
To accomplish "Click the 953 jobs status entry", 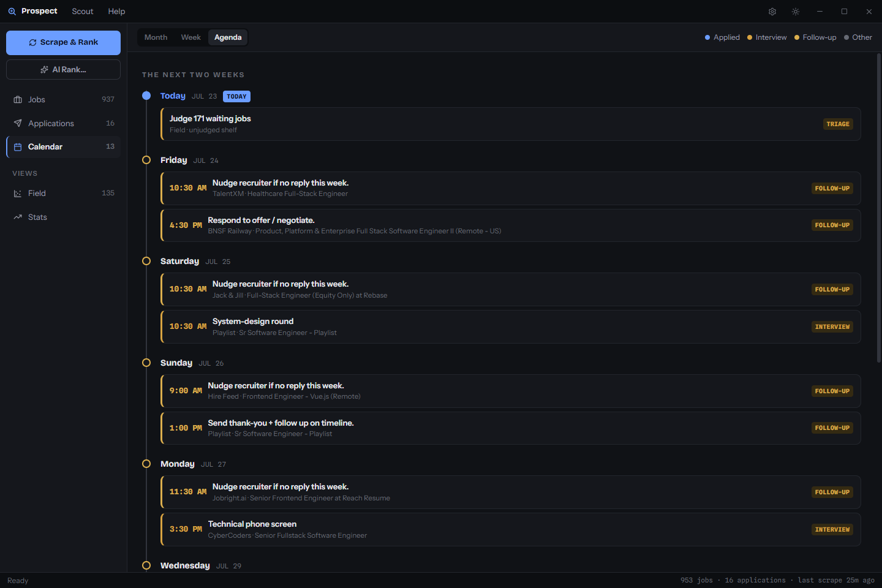I will (x=696, y=581).
